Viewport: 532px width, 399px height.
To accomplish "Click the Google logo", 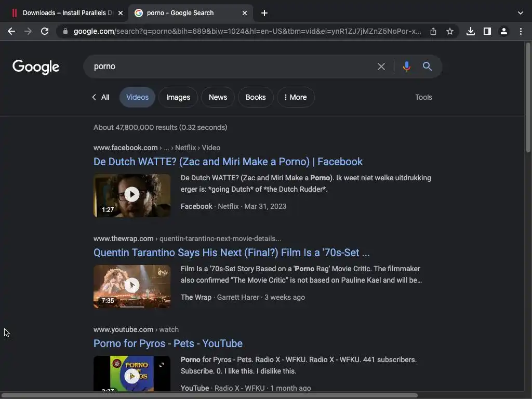I will (x=36, y=67).
